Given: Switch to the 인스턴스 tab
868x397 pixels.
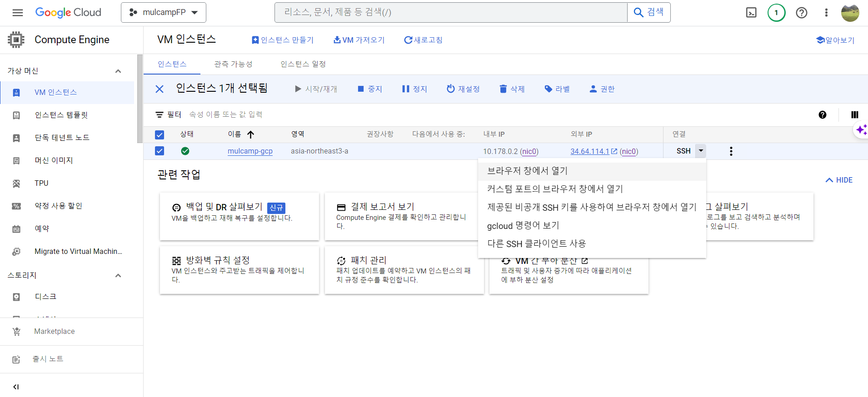Looking at the screenshot, I should click(172, 64).
